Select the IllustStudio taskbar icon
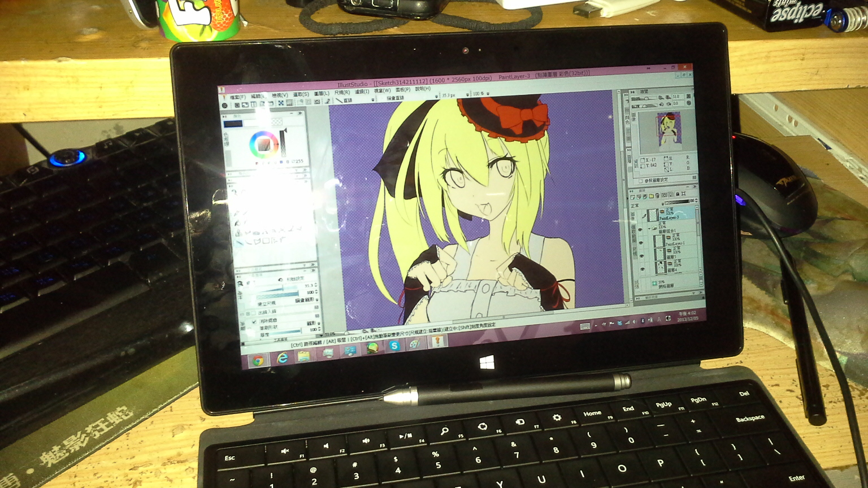The image size is (868, 488). pos(437,341)
